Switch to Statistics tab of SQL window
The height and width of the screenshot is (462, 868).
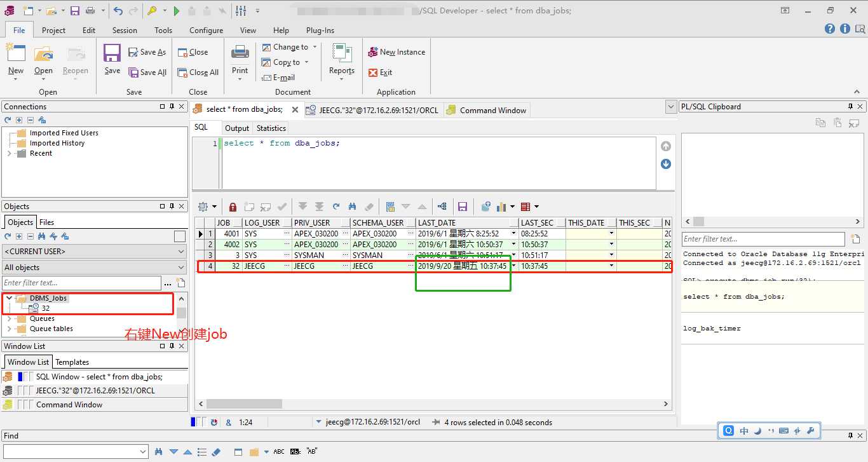(x=271, y=128)
